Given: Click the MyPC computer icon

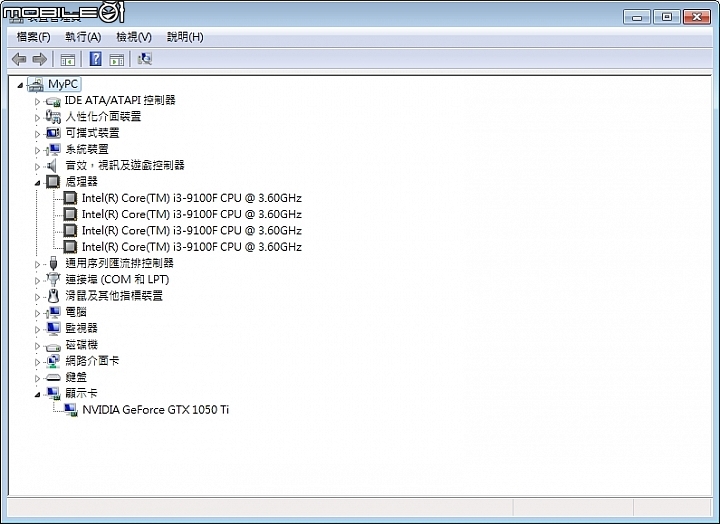Looking at the screenshot, I should [36, 85].
